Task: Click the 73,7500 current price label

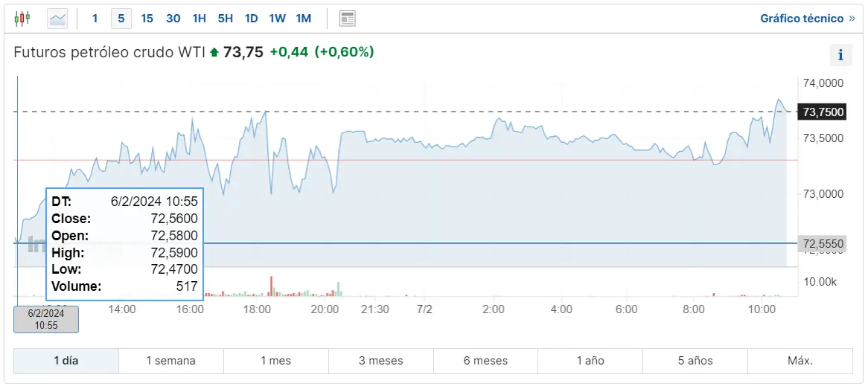Action: 823,112
